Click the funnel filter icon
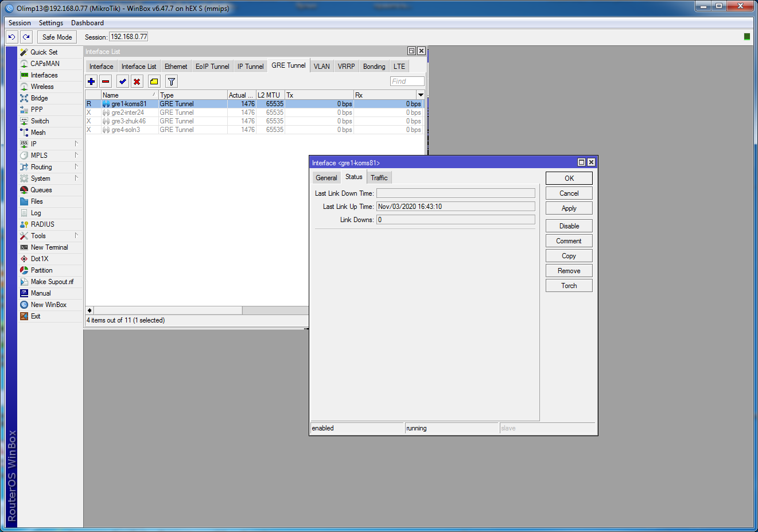 pos(172,81)
